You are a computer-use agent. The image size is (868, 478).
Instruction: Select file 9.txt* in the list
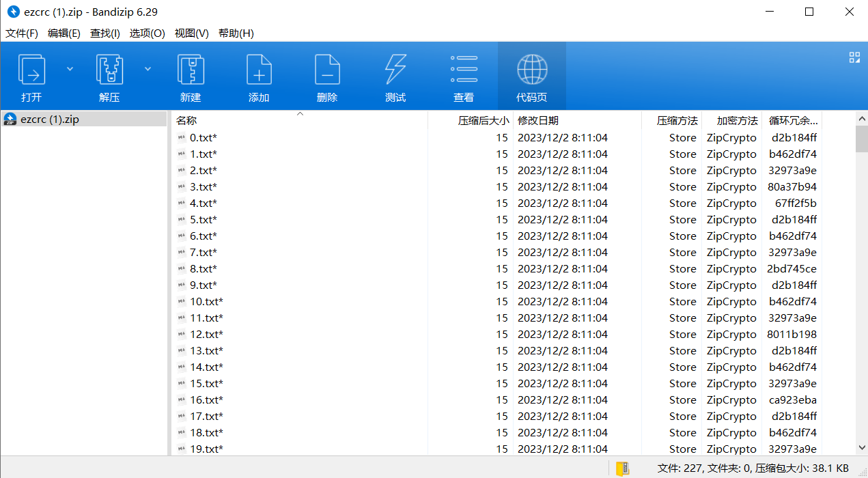point(204,285)
